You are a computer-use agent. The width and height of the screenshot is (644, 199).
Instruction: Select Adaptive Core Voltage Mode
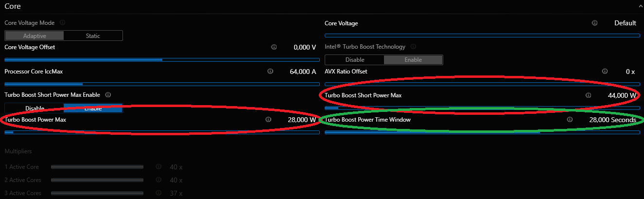pyautogui.click(x=35, y=36)
